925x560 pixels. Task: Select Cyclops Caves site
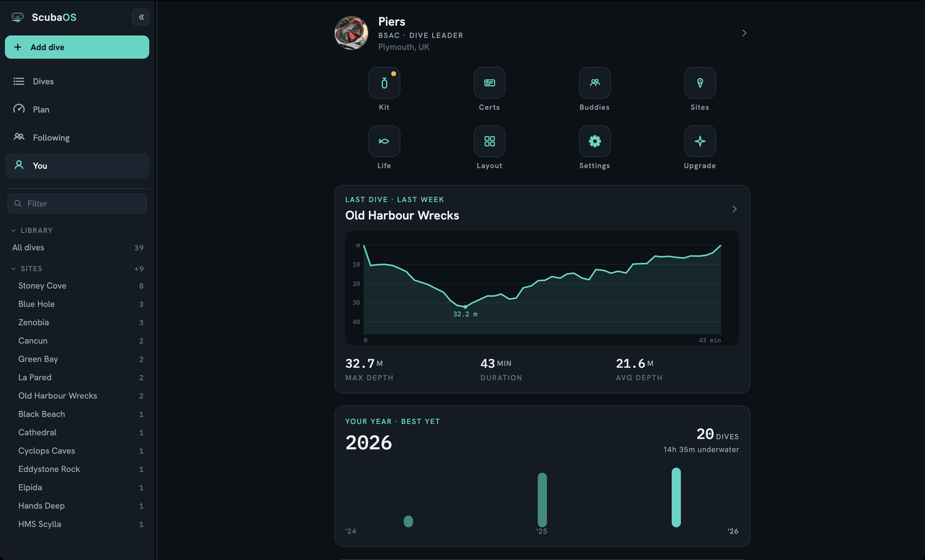pyautogui.click(x=77, y=451)
